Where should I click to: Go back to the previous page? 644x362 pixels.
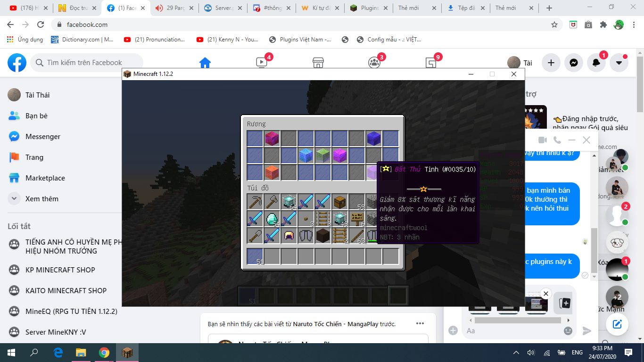click(x=10, y=25)
